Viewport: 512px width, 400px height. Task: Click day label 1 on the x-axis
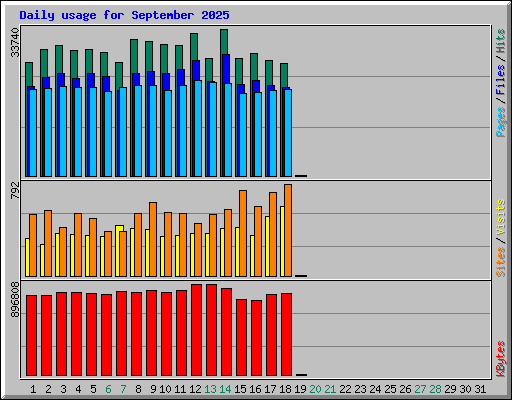(x=33, y=389)
